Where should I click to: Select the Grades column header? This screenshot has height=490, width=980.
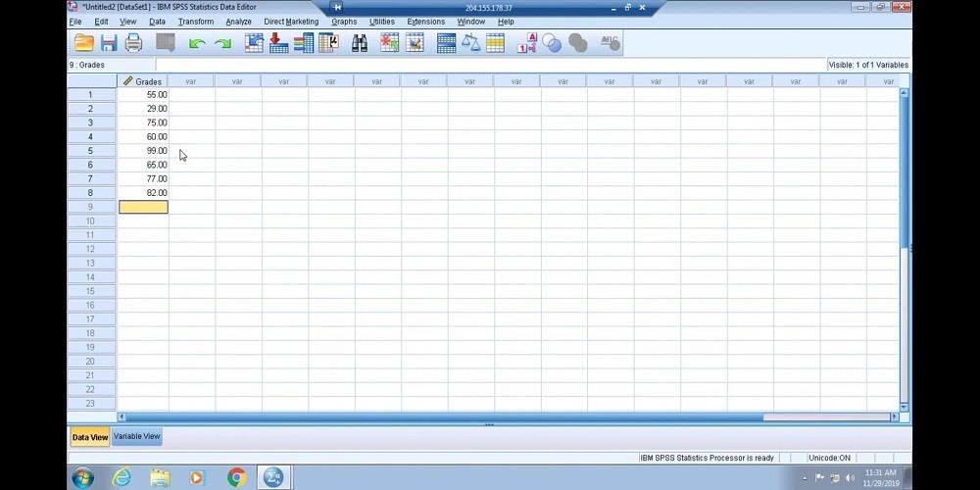(143, 81)
